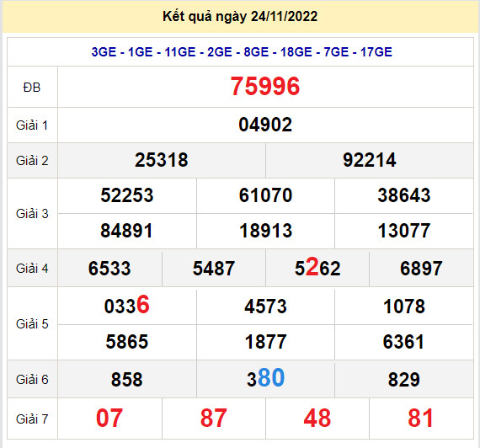Screen dimensions: 480x448
Task: Select the Giải 6 number 829
Action: pos(403,380)
